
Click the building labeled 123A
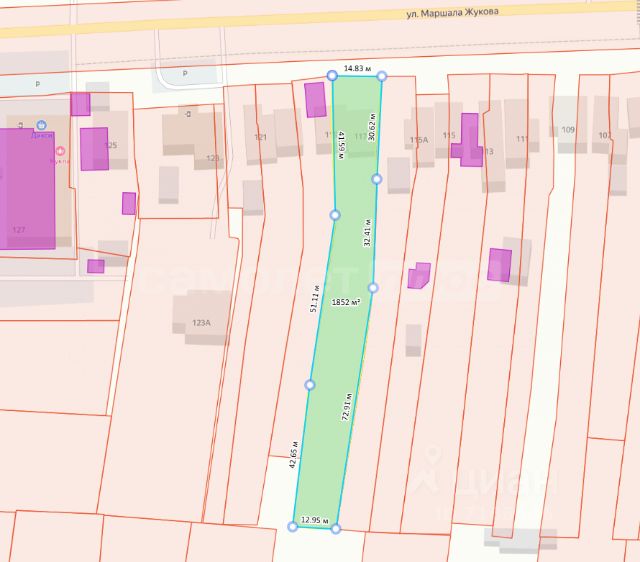click(202, 318)
